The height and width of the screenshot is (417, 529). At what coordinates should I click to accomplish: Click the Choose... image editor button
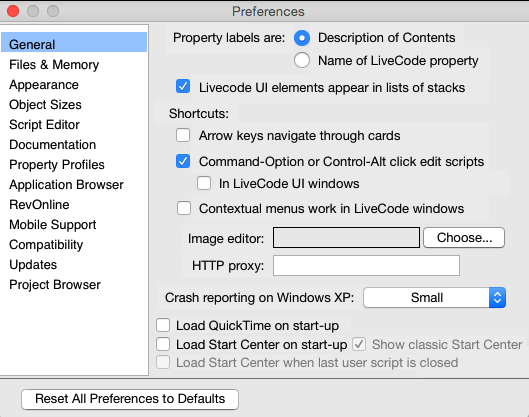(464, 238)
